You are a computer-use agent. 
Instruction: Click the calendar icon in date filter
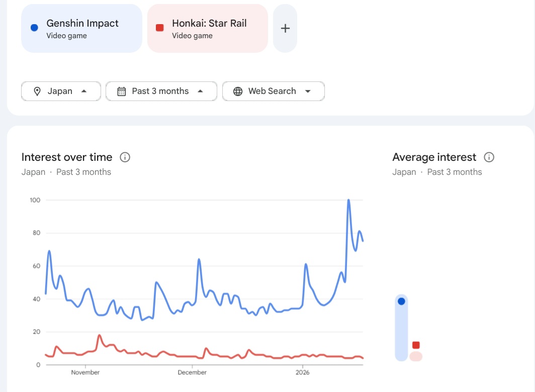tap(121, 91)
